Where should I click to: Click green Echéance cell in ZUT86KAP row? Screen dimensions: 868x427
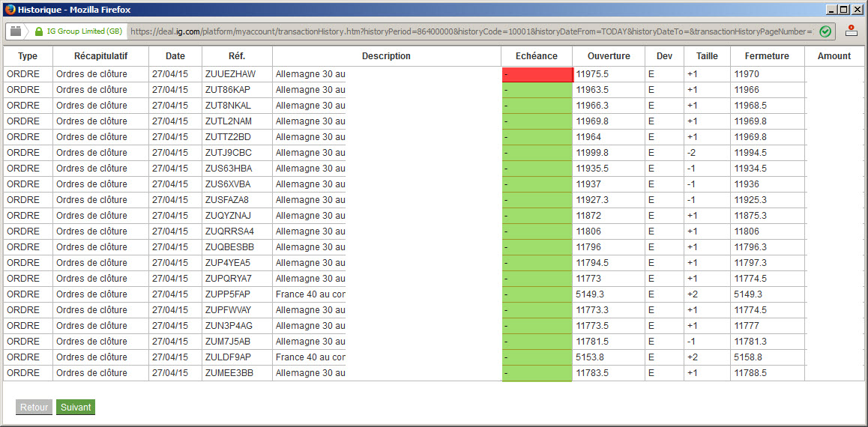[537, 90]
